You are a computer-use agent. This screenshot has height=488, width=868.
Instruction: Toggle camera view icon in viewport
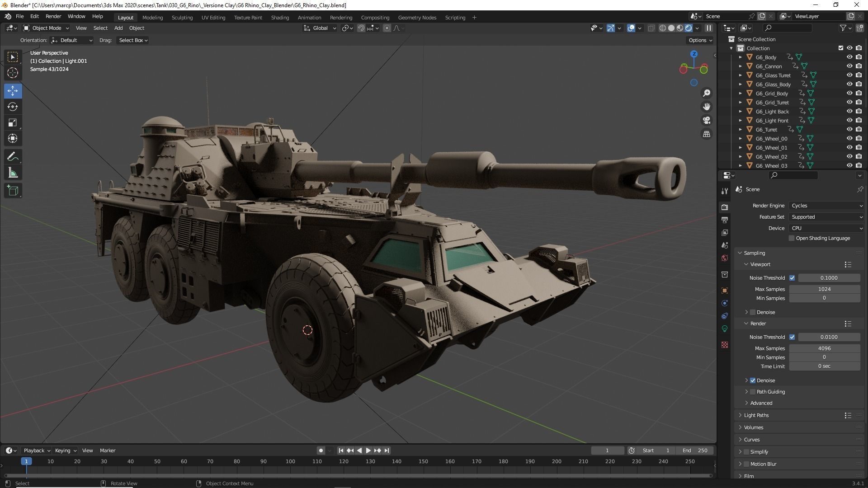point(706,120)
